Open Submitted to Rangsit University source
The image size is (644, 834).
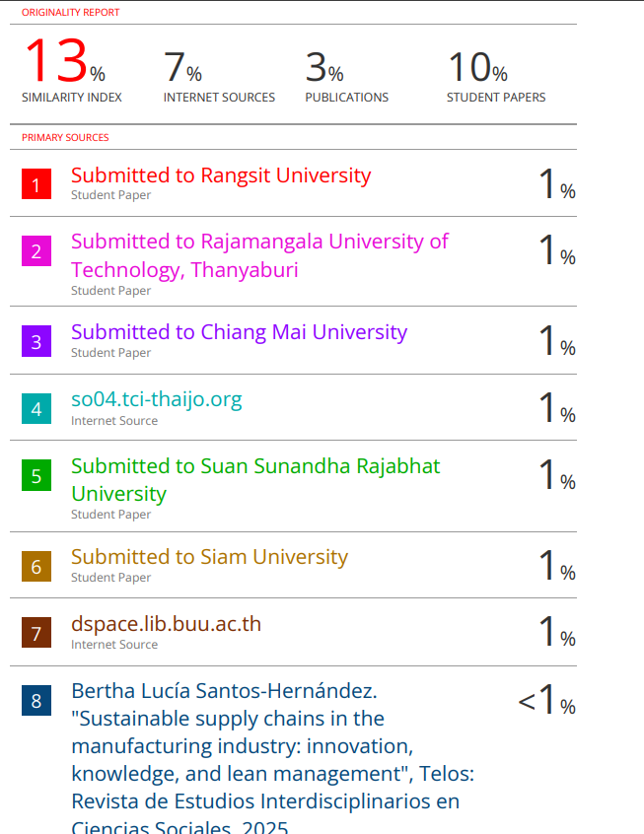221,175
